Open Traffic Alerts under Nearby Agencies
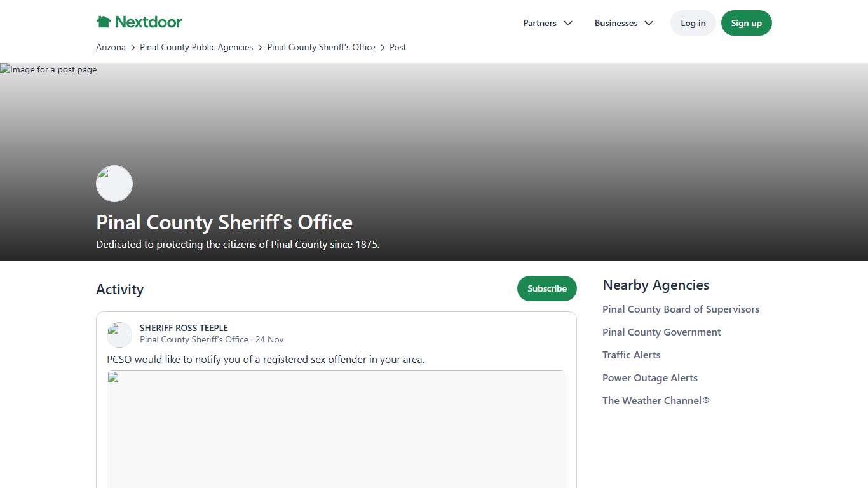This screenshot has height=488, width=868. pos(631,355)
